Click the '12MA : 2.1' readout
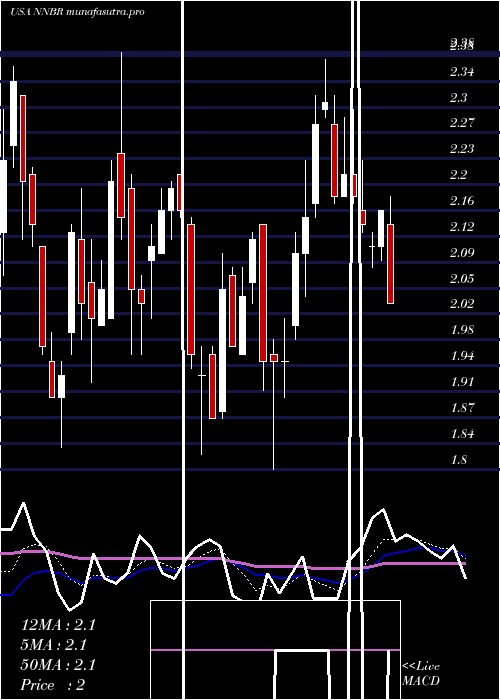The width and height of the screenshot is (500, 700). (x=58, y=625)
